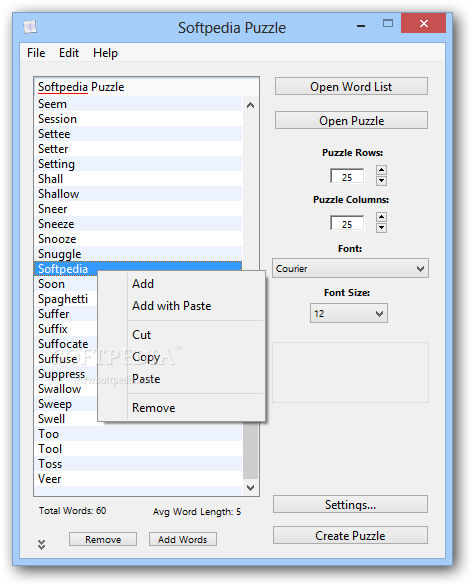The image size is (473, 586).
Task: Select the word Tool in list
Action: click(x=138, y=448)
